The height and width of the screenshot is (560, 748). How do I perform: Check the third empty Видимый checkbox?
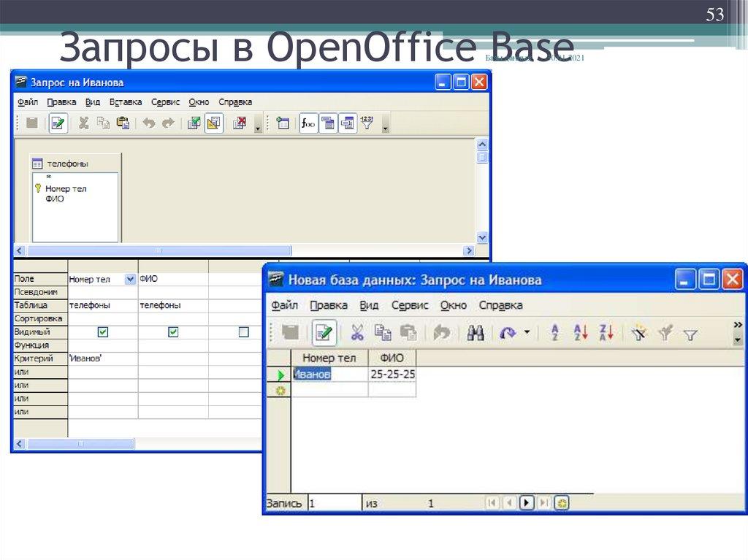[x=243, y=331]
